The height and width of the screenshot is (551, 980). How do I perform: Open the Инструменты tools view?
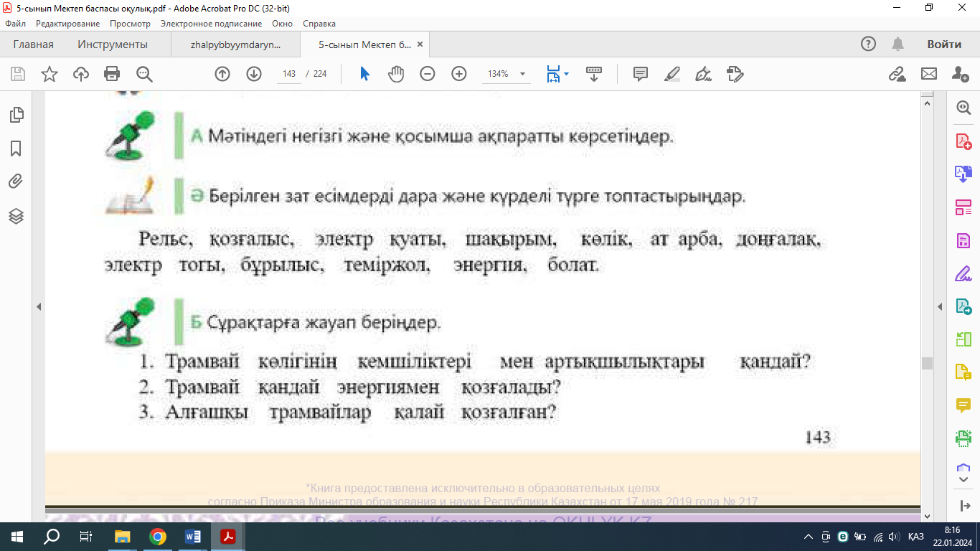point(113,44)
